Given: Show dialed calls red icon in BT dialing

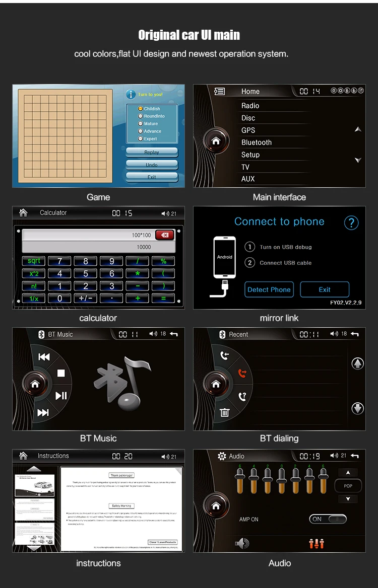Looking at the screenshot, I should 242,373.
